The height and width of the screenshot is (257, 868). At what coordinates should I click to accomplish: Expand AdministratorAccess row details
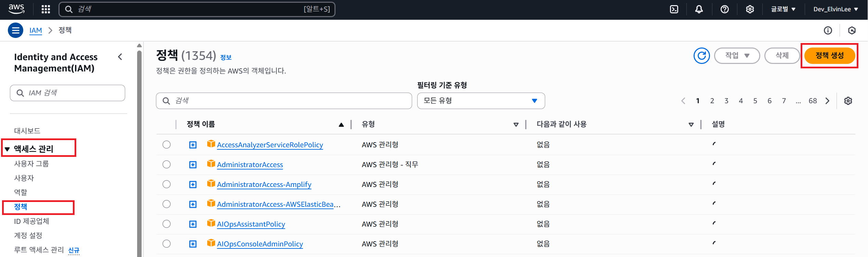[x=193, y=165]
